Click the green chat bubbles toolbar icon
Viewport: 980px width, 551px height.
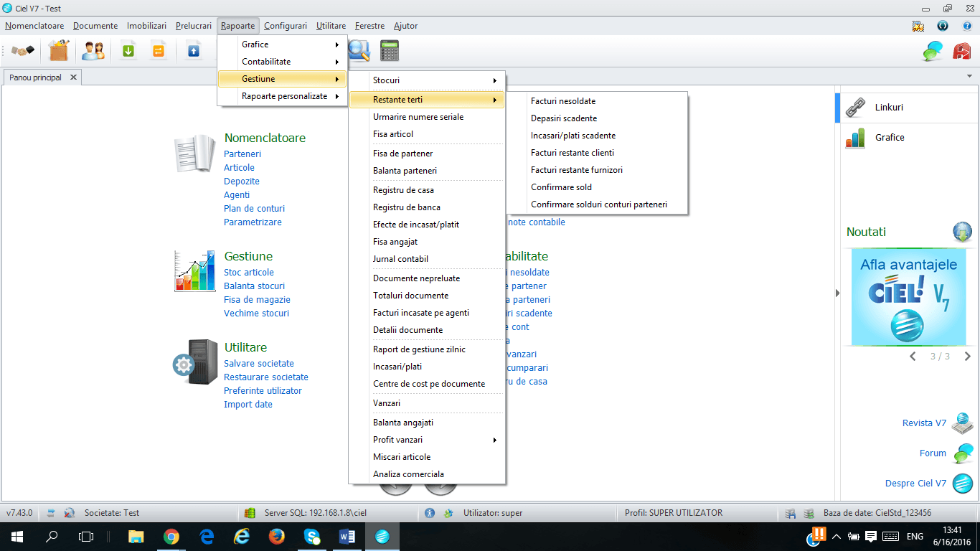click(933, 51)
